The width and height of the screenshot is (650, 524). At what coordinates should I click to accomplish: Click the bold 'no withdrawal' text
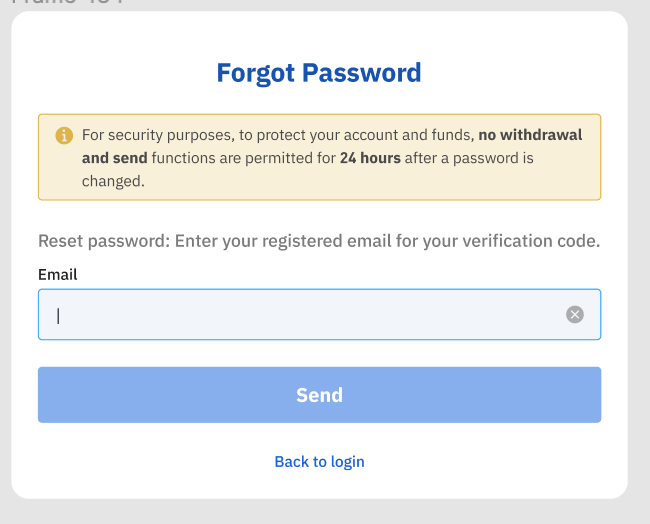click(530, 135)
